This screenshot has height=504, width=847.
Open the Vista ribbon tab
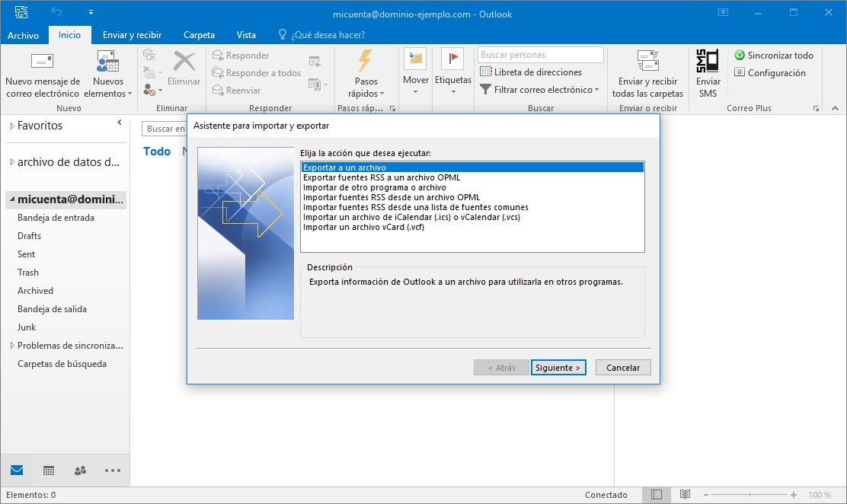(x=246, y=34)
